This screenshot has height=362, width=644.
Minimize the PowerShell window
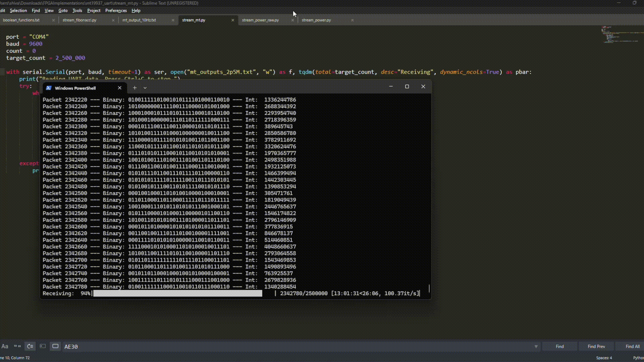click(391, 86)
